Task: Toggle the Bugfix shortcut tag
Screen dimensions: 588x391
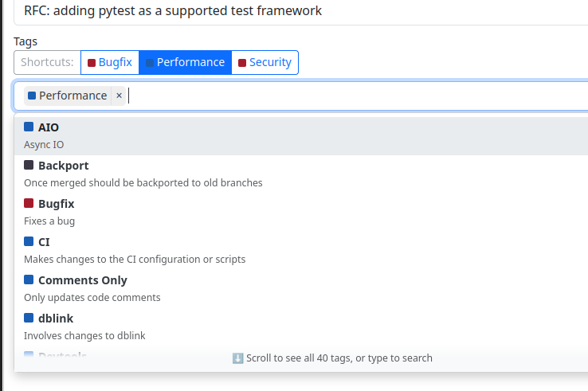Action: pyautogui.click(x=110, y=62)
